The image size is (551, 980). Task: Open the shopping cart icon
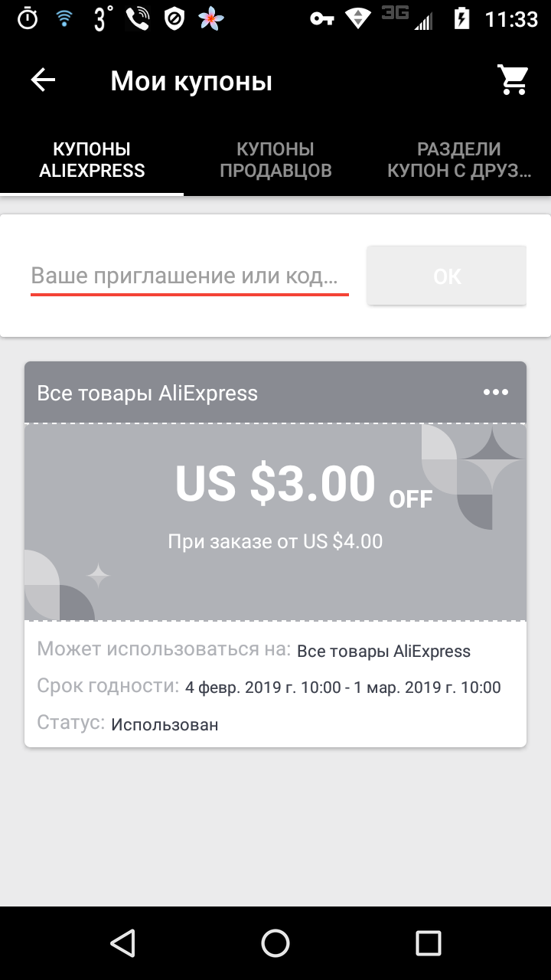coord(514,80)
